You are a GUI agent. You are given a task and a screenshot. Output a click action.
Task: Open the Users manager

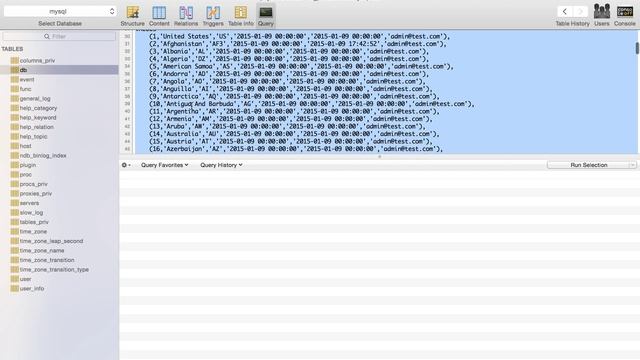pos(602,16)
